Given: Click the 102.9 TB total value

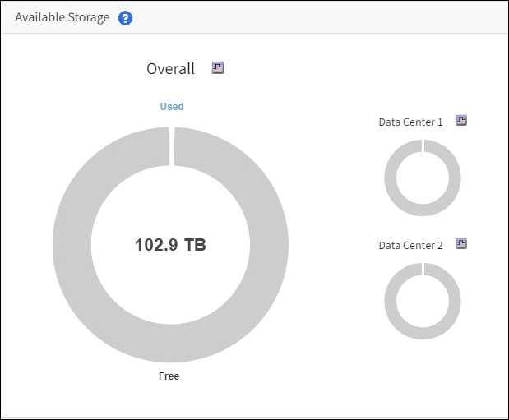Looking at the screenshot, I should coord(170,245).
